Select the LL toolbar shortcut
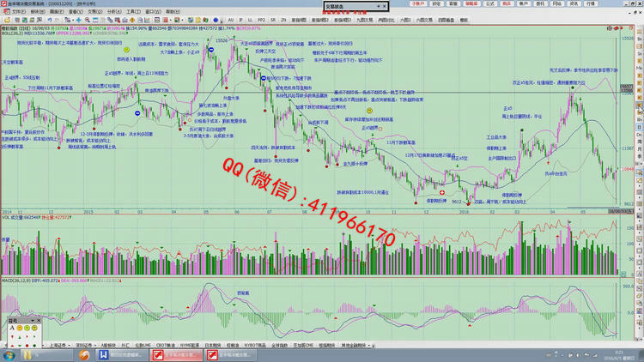 [x=250, y=20]
